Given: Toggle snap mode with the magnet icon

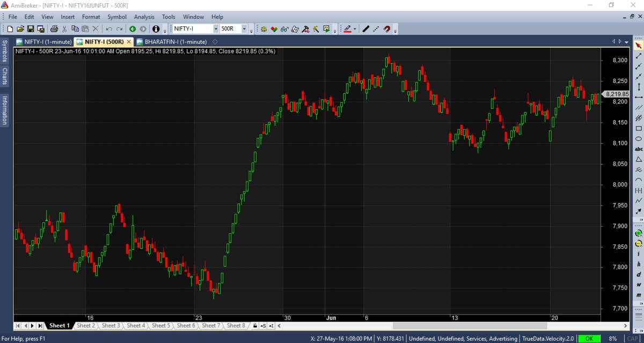Looking at the screenshot, I should [386, 29].
